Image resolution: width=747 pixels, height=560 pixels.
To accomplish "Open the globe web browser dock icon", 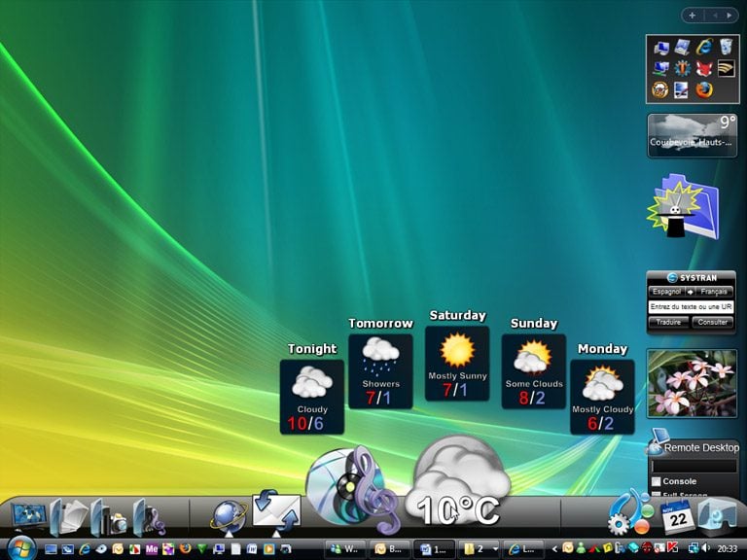I will coord(229,516).
